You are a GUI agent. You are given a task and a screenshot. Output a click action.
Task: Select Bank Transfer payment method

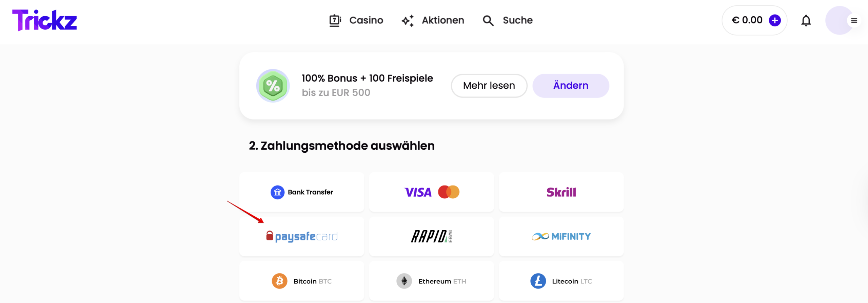pyautogui.click(x=302, y=192)
